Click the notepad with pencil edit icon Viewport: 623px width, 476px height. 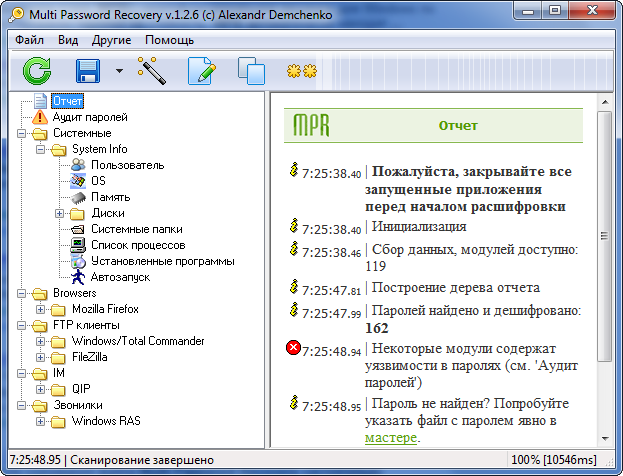pyautogui.click(x=201, y=71)
